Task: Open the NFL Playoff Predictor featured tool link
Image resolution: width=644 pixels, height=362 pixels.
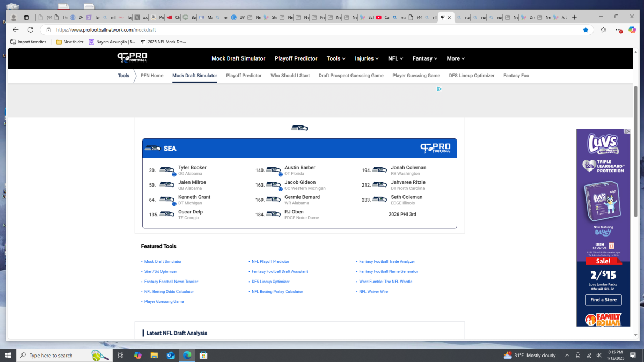Action: coord(270,261)
